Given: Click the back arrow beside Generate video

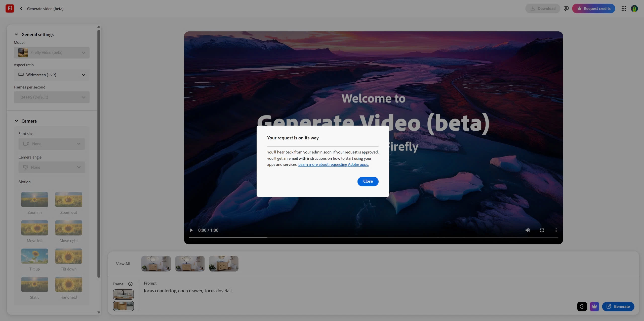Looking at the screenshot, I should pyautogui.click(x=21, y=9).
